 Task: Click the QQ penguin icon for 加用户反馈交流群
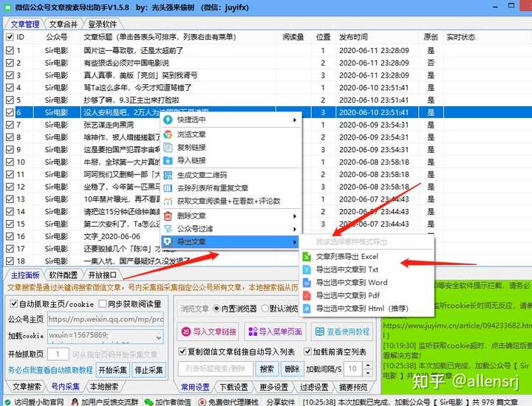pos(75,402)
